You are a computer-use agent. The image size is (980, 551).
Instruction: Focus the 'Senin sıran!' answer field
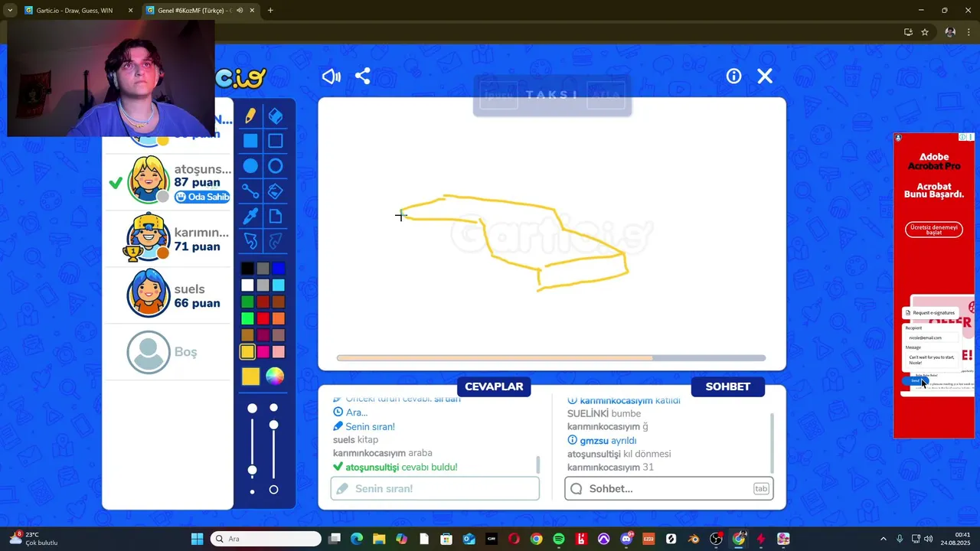pyautogui.click(x=435, y=488)
